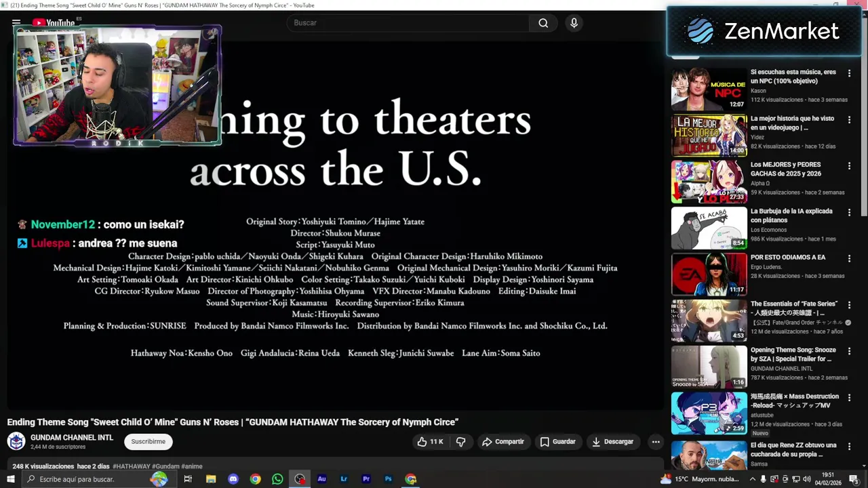Open the weather widget showing 15°C

pyautogui.click(x=700, y=479)
